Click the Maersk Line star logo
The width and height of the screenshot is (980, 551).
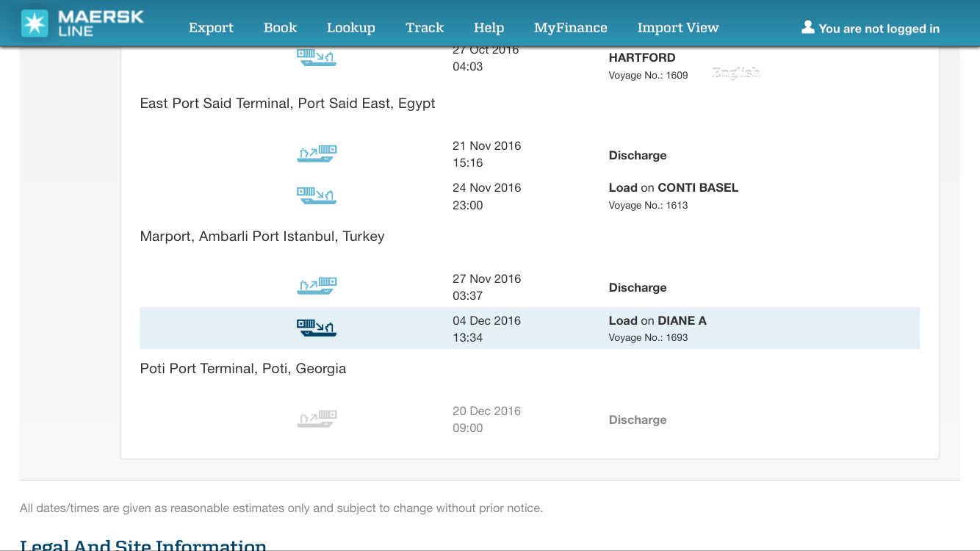(35, 24)
